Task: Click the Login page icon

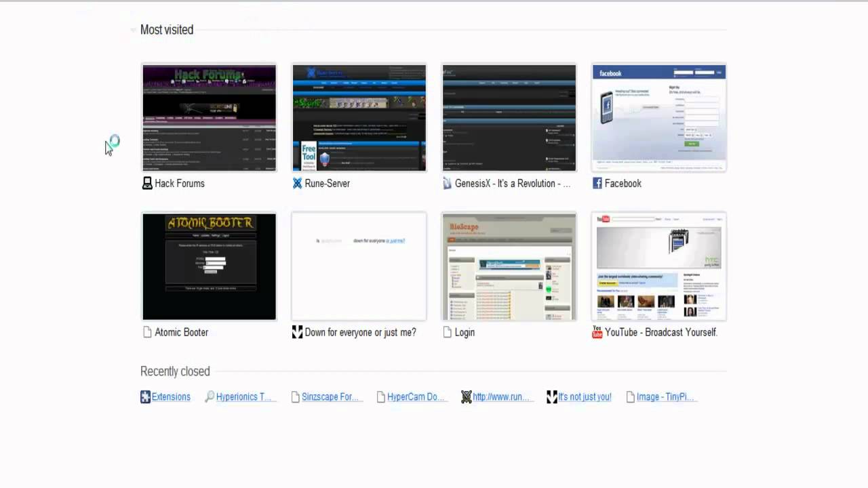Action: [x=447, y=332]
